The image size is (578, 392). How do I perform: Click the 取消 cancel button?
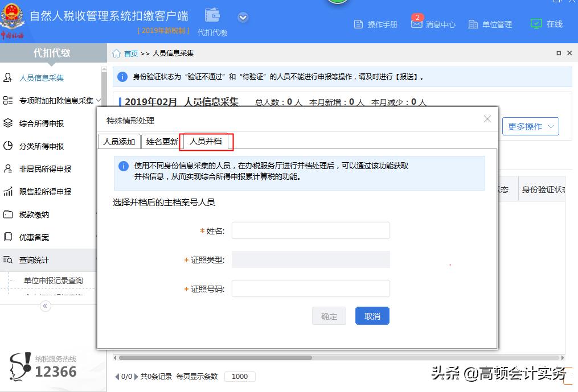point(372,315)
